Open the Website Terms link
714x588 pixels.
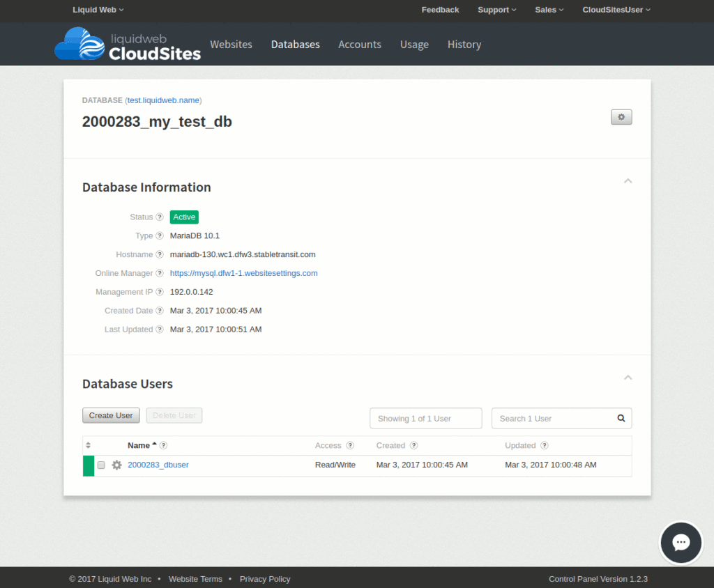(195, 579)
